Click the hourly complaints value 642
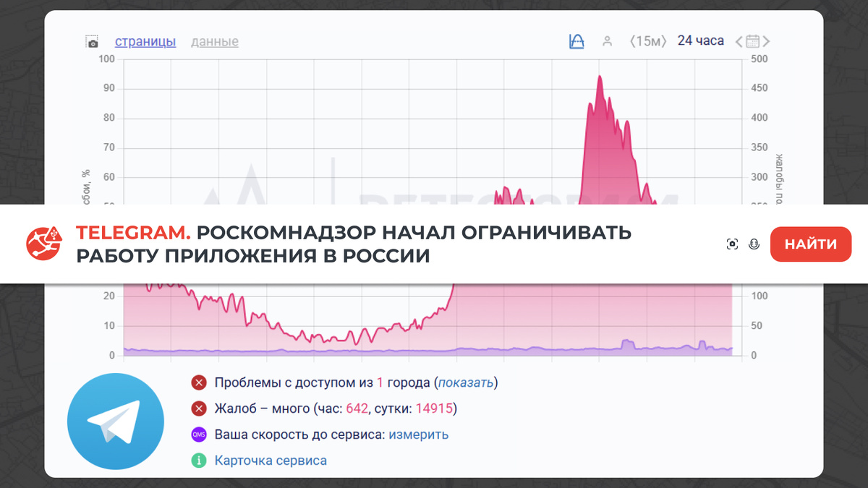868x488 pixels. click(357, 408)
